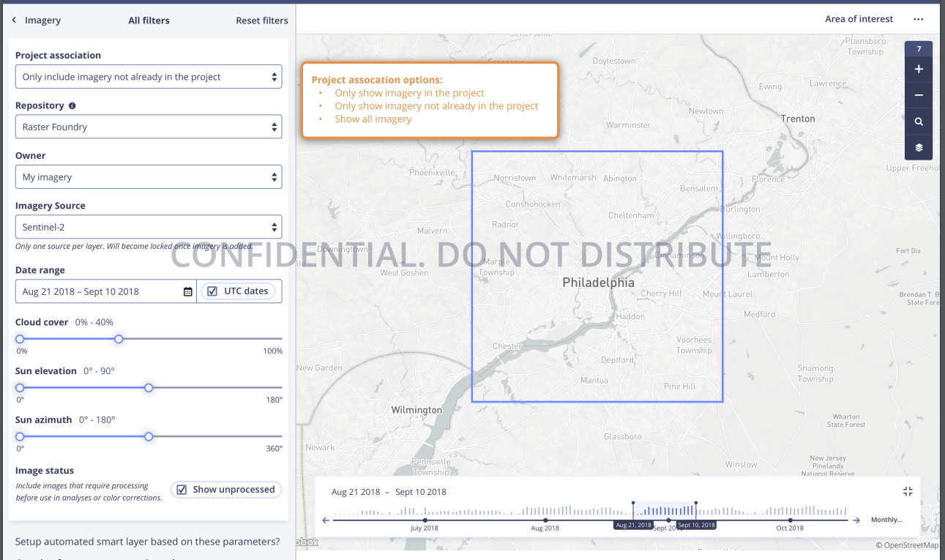945x560 pixels.
Task: Click the sun elevation upper handle
Action: tap(149, 388)
